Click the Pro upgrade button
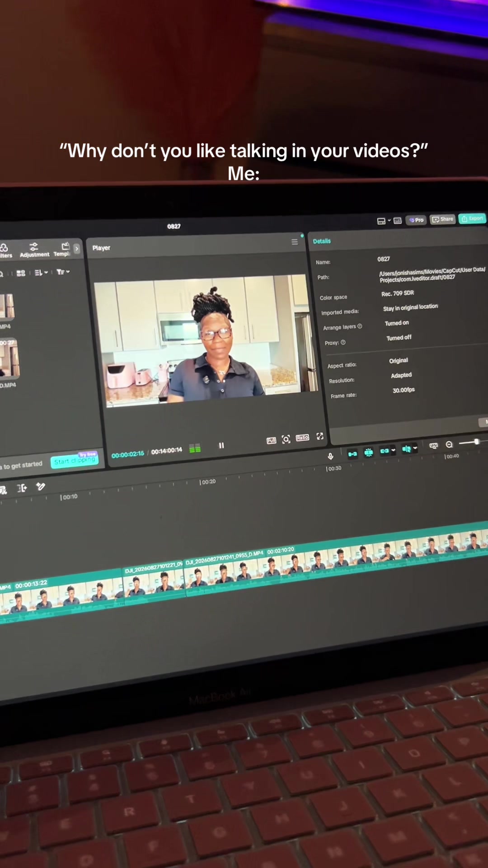This screenshot has height=868, width=488. [416, 220]
